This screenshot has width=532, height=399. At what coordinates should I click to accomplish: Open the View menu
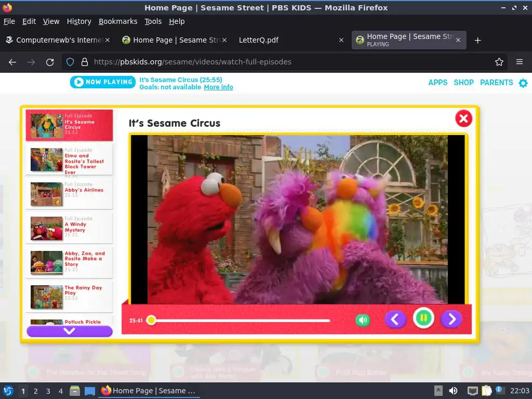click(x=51, y=21)
